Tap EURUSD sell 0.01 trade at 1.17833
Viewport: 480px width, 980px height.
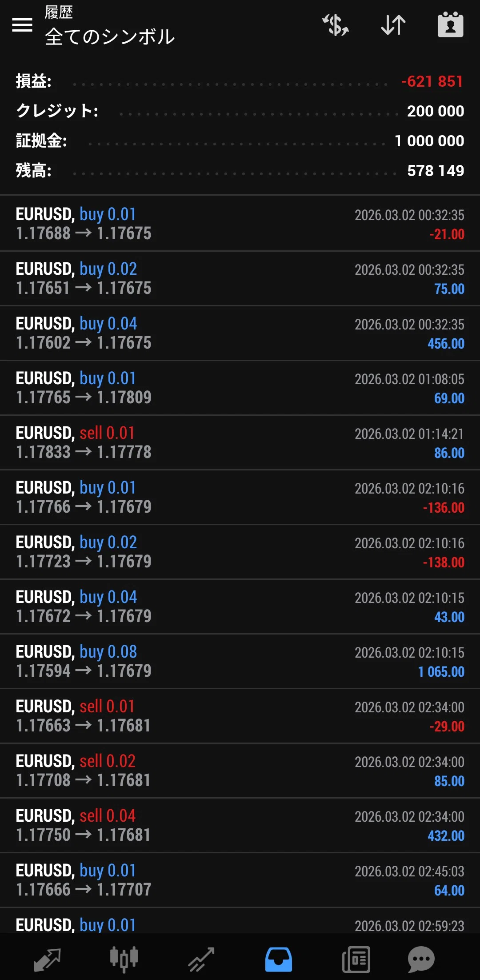click(x=240, y=442)
